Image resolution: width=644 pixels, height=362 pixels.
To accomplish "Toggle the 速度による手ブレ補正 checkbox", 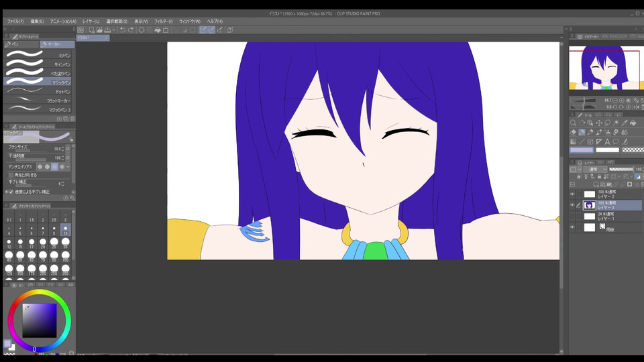I will (11, 192).
